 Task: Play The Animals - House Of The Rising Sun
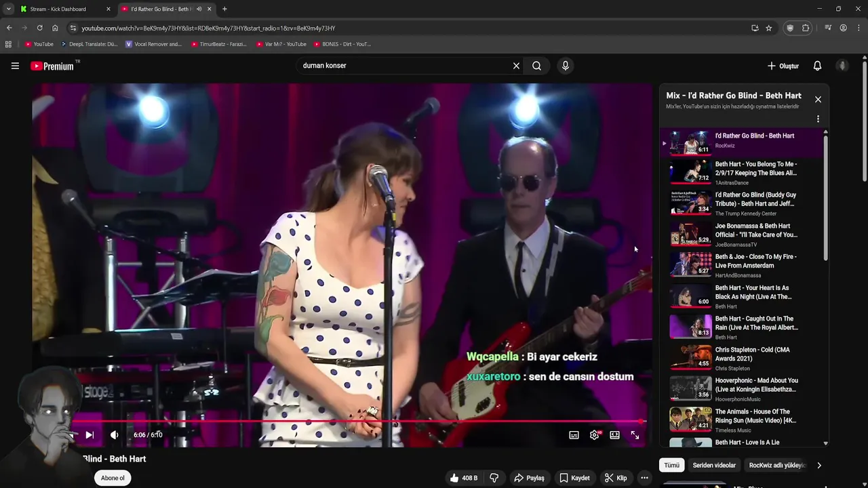741,420
